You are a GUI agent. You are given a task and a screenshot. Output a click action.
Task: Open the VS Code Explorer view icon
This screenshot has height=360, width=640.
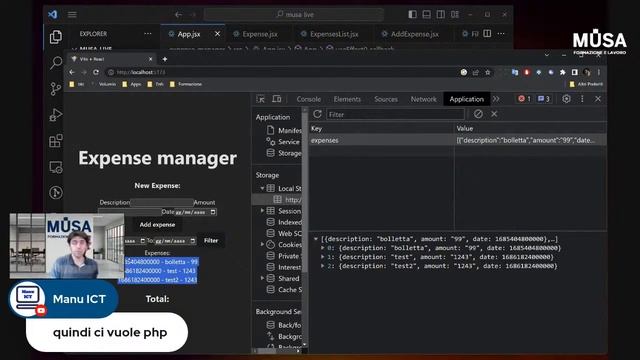click(56, 37)
